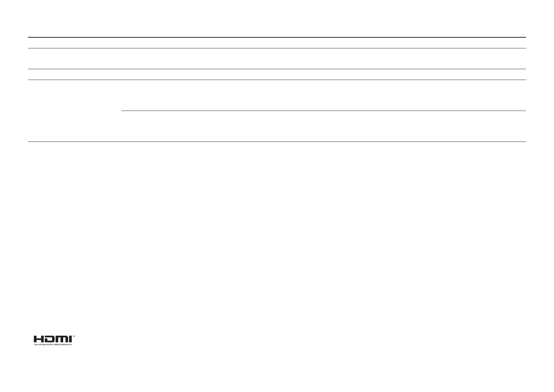Click the line beneath the header row
The width and height of the screenshot is (554, 392).
(277, 48)
